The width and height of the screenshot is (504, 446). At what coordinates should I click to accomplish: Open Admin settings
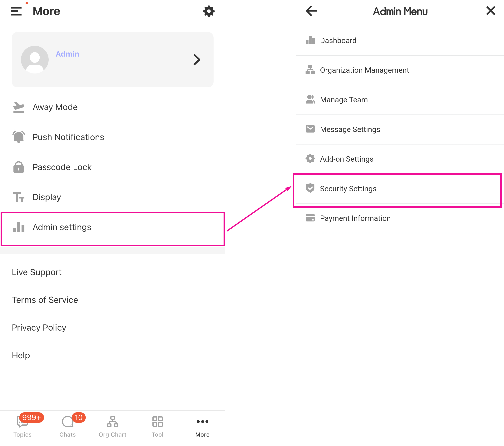coord(62,227)
